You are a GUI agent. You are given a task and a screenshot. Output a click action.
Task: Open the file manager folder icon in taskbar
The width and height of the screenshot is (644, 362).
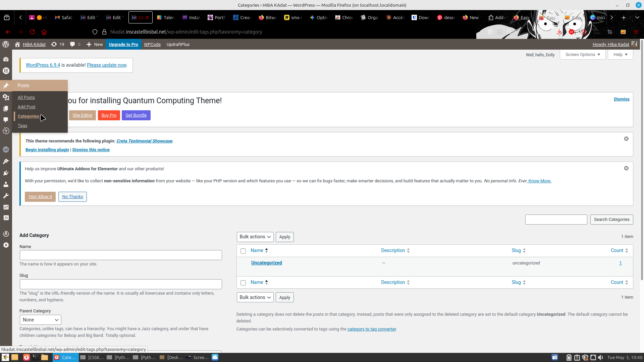(x=45, y=357)
